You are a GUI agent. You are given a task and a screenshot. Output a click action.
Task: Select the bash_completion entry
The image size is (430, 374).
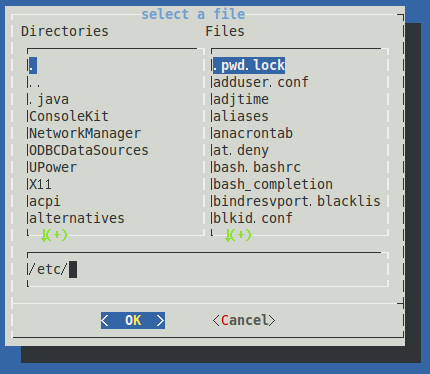tap(273, 184)
